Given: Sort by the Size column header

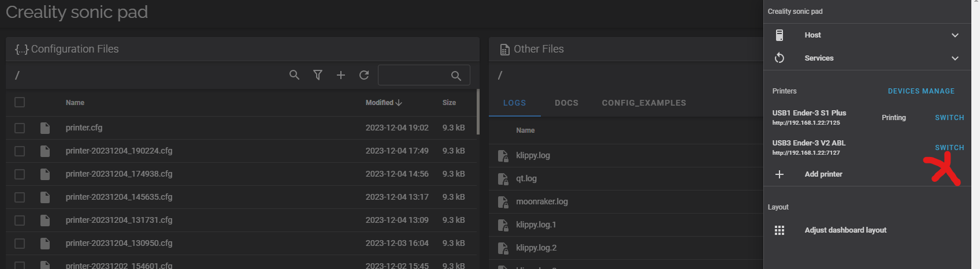Looking at the screenshot, I should pyautogui.click(x=449, y=102).
